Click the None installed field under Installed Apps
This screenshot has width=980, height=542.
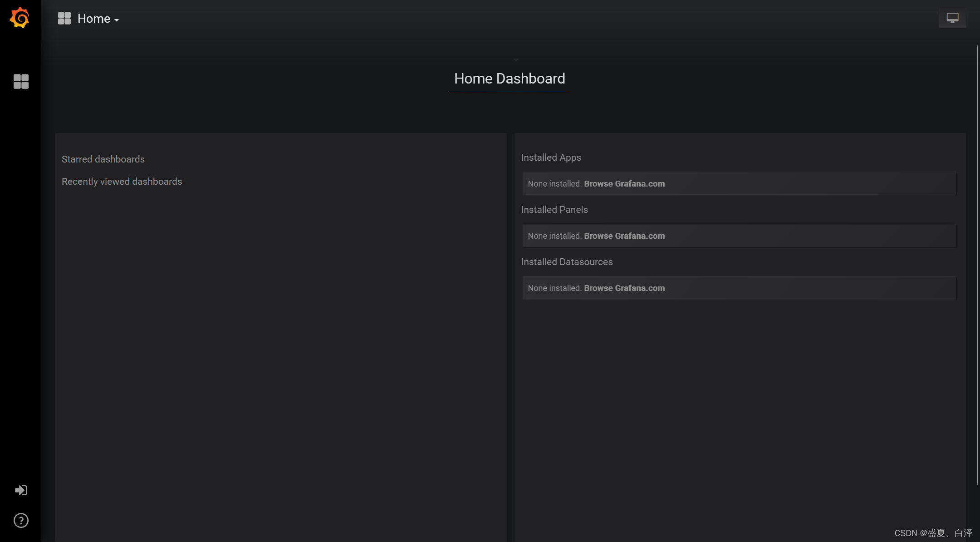554,183
